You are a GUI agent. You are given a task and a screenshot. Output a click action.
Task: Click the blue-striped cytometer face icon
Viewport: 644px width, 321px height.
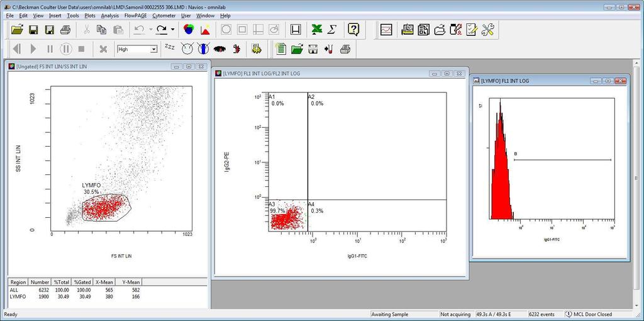click(x=203, y=49)
